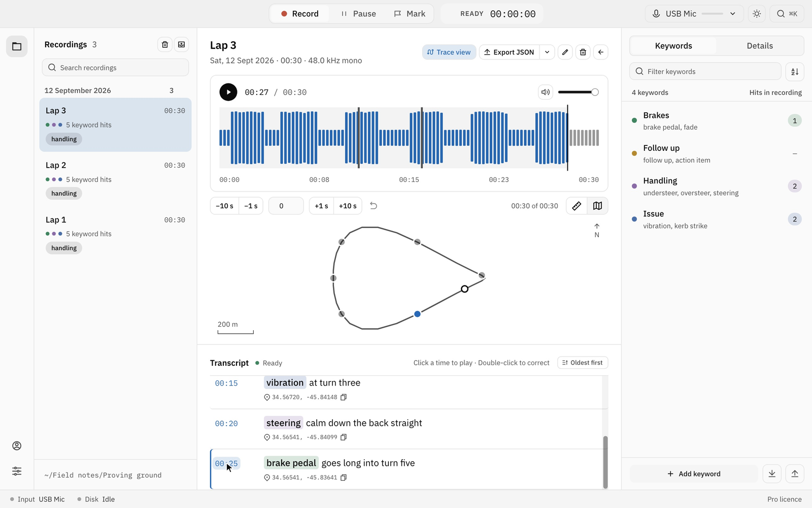Toggle the light/dark theme button
Screen dimensions: 812x508
coord(757,14)
